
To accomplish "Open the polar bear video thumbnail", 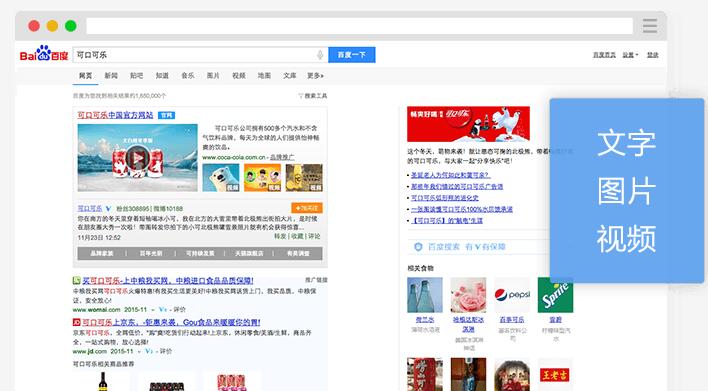I will click(x=221, y=177).
